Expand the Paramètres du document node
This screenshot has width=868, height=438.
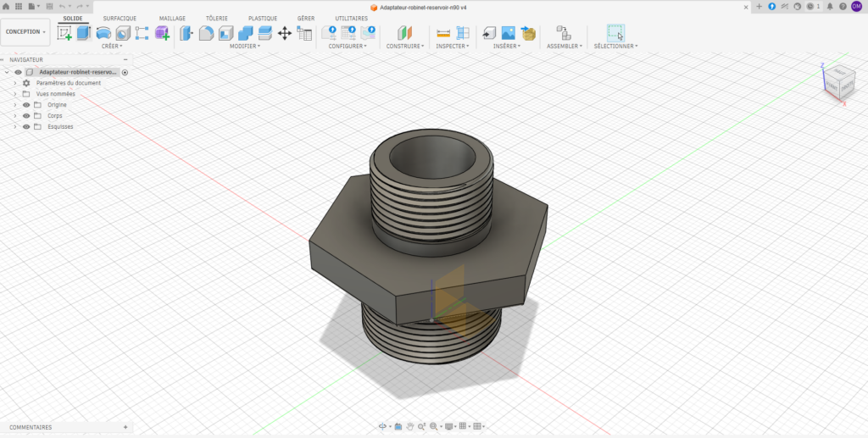coord(15,83)
